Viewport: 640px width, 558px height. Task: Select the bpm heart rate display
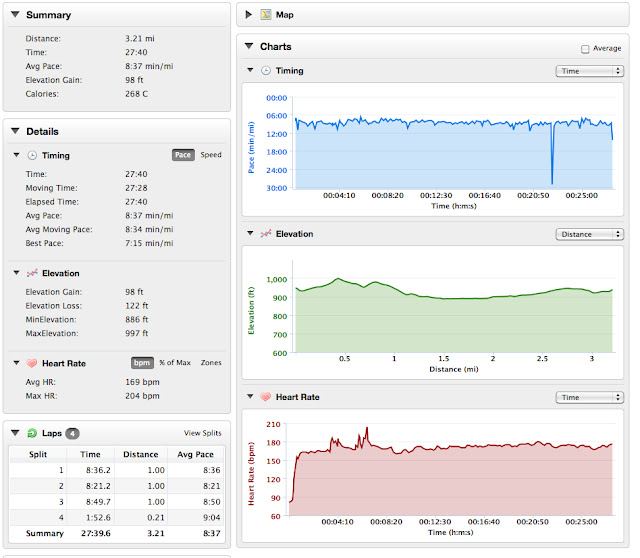pyautogui.click(x=142, y=362)
